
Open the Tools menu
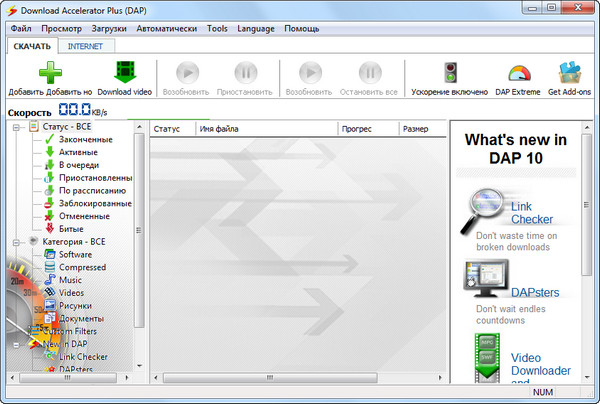point(217,28)
